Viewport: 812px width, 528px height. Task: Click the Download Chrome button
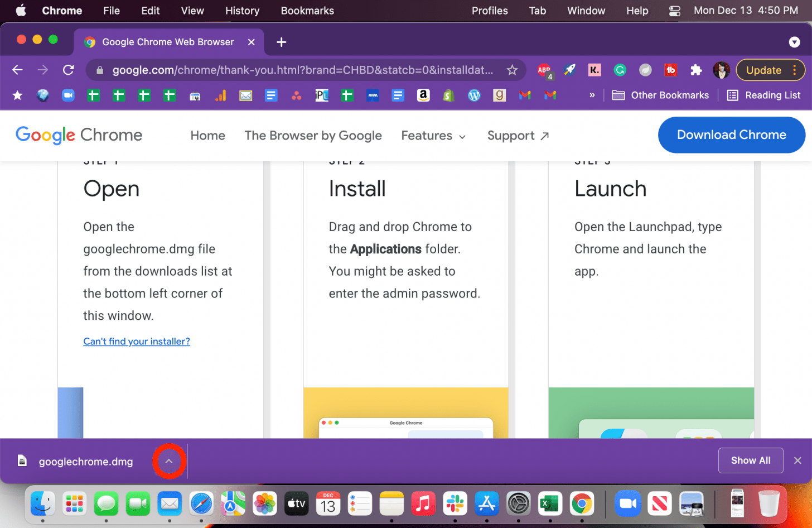(x=731, y=135)
